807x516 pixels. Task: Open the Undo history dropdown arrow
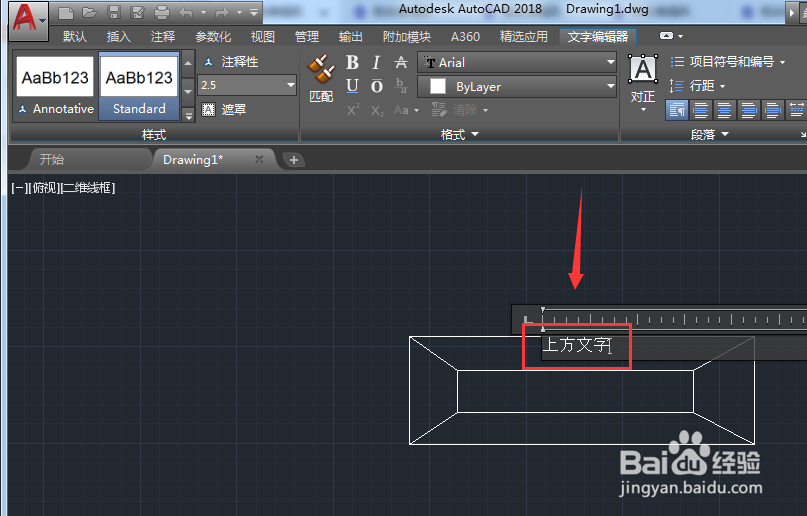tap(204, 12)
